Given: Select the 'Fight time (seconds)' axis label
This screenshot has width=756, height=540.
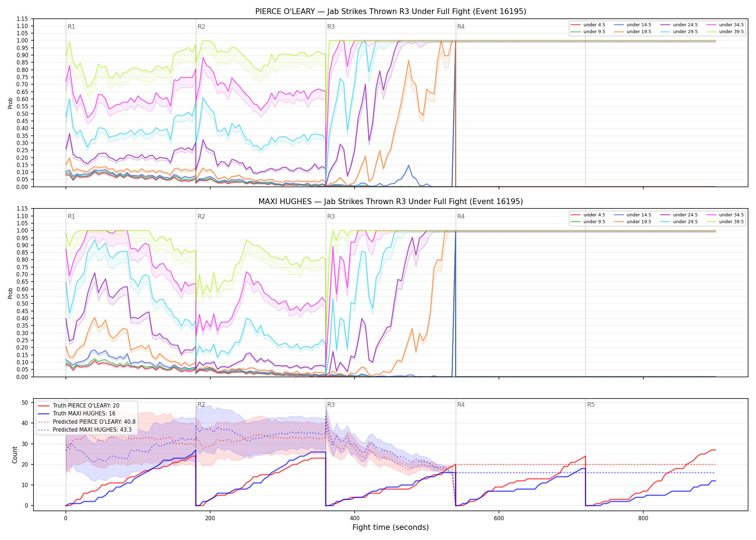Looking at the screenshot, I should coord(391,527).
